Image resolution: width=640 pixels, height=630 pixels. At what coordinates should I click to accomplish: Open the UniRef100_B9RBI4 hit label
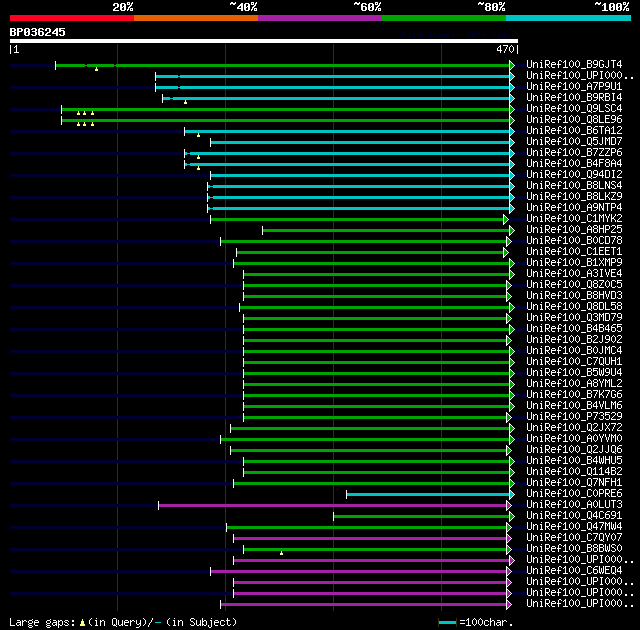574,98
